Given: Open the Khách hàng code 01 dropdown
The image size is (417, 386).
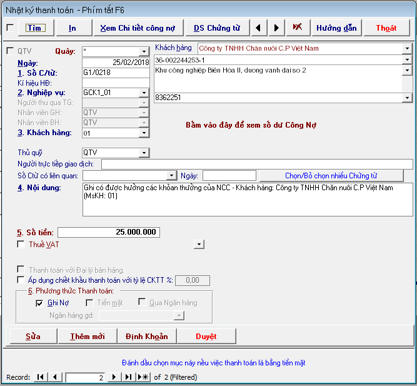Looking at the screenshot, I should click(144, 133).
